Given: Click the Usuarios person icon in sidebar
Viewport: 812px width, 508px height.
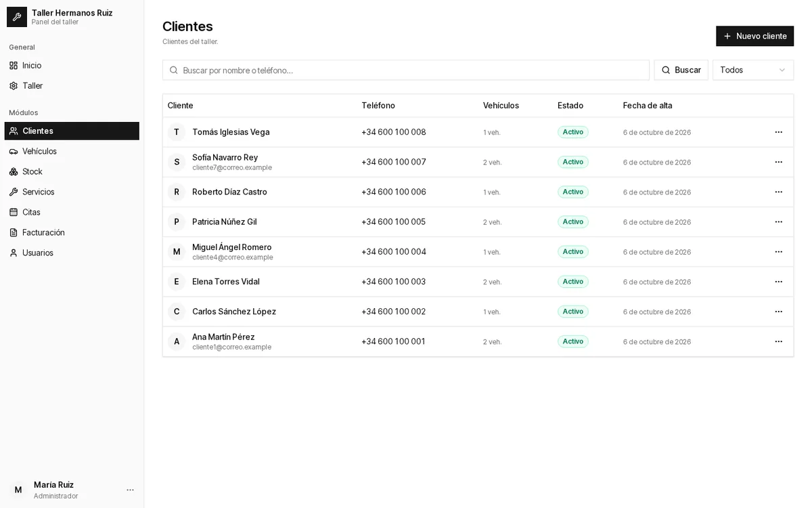Looking at the screenshot, I should (14, 253).
